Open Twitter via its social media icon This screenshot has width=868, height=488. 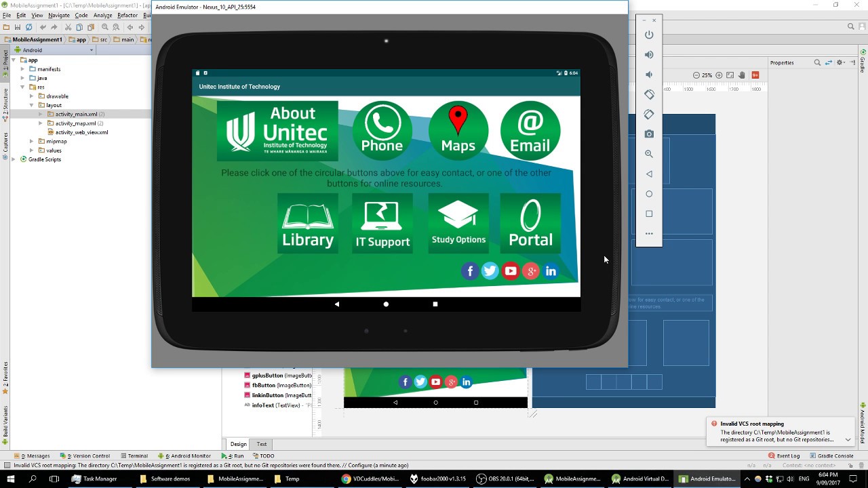[x=490, y=270]
